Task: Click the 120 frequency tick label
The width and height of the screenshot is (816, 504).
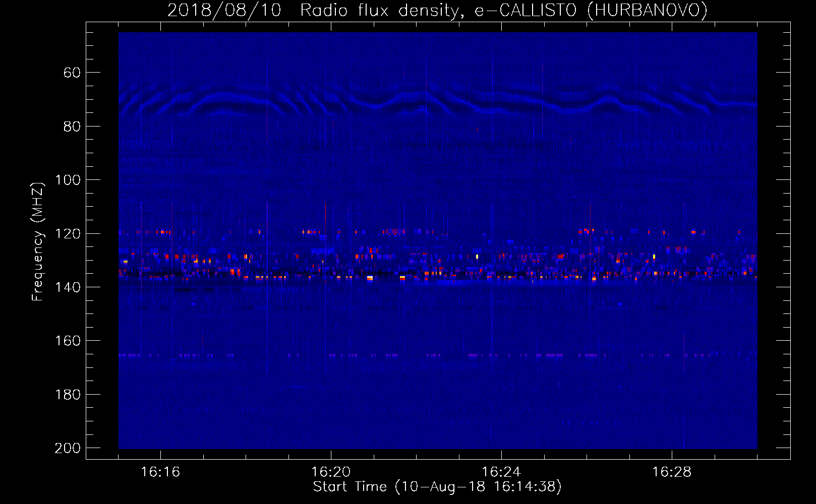Action: (68, 234)
